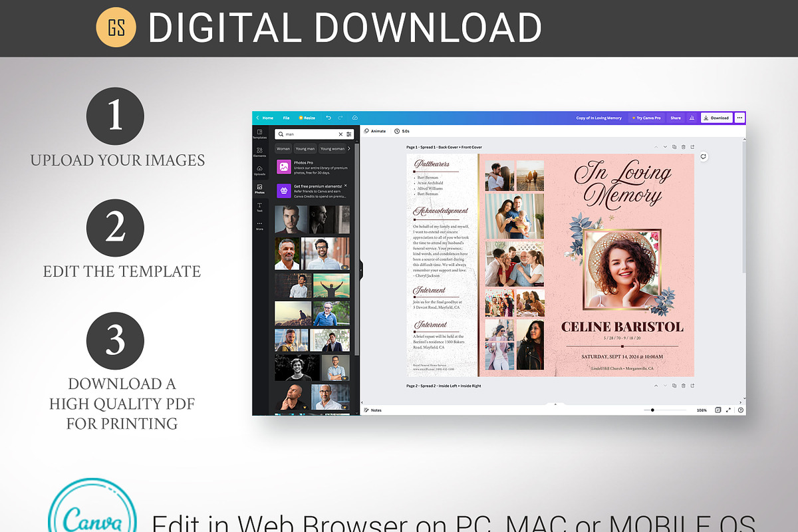The height and width of the screenshot is (532, 798).
Task: Open the Uploads panel in sidebar
Action: click(x=259, y=170)
